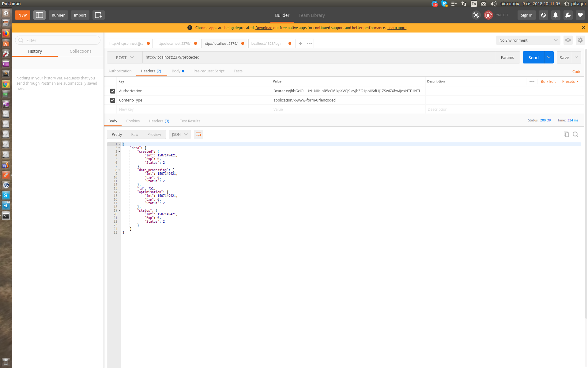Open the Pre-request Script tab

tap(209, 71)
